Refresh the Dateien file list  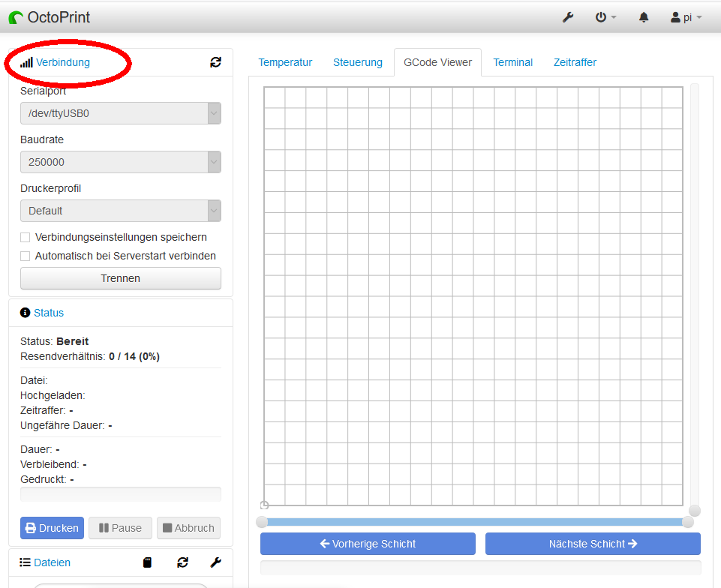[182, 562]
